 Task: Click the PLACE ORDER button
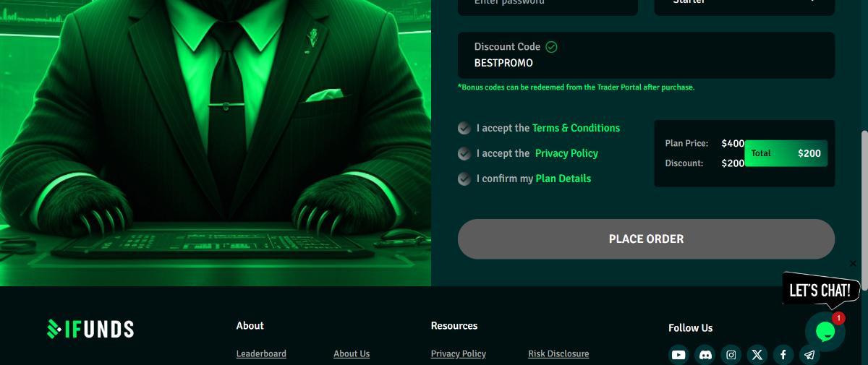646,239
